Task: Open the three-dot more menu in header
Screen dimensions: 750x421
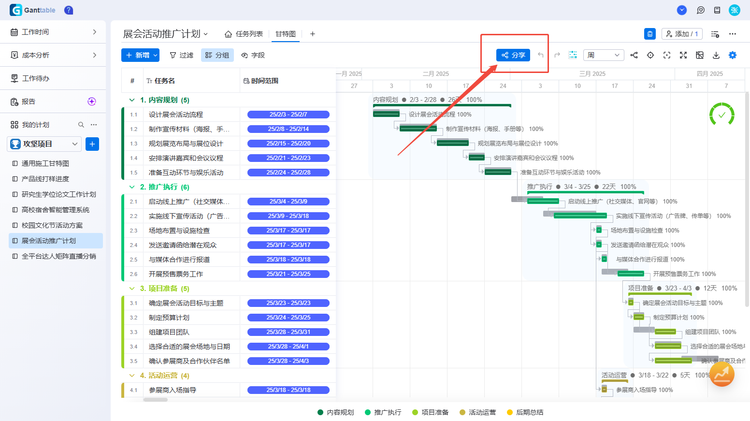Action: (732, 34)
